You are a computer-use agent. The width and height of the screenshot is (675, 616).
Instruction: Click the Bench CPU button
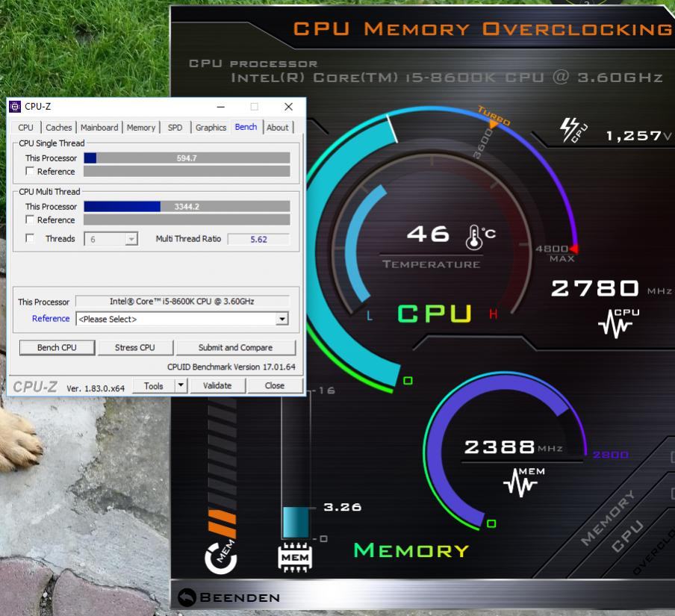[57, 347]
